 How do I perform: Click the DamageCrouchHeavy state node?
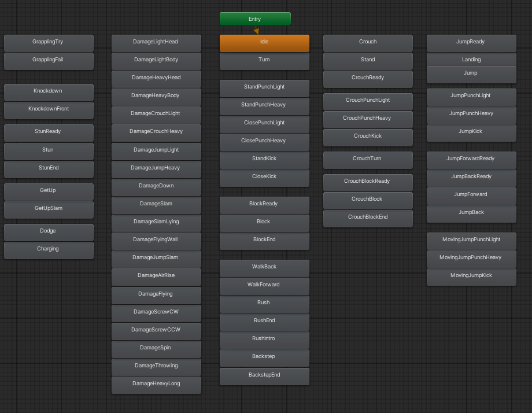[156, 132]
